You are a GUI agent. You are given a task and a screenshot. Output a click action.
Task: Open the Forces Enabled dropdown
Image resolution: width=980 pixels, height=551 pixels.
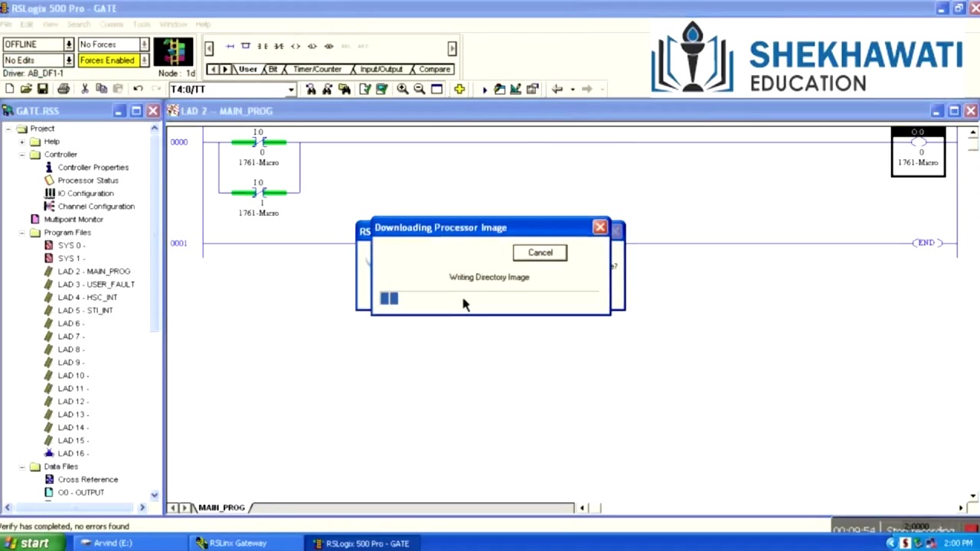pos(144,60)
